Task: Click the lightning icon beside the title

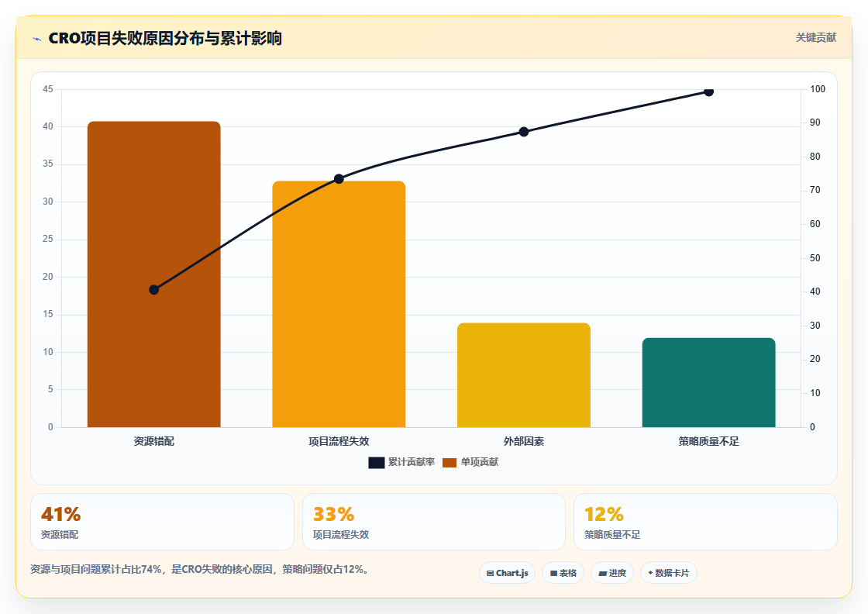Action: click(37, 39)
